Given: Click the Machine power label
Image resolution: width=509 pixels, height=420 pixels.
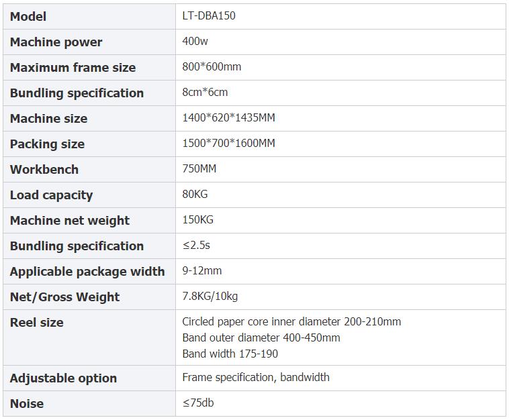Looking at the screenshot, I should 56,42.
